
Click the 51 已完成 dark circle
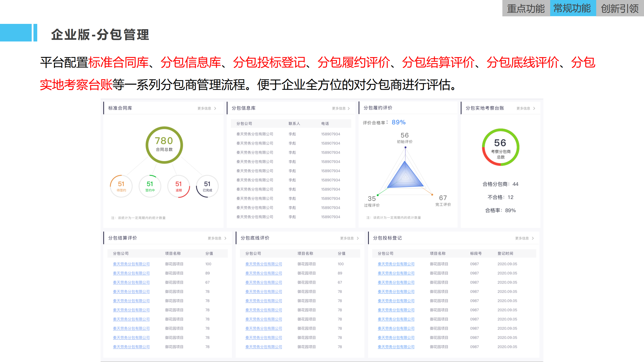(207, 186)
